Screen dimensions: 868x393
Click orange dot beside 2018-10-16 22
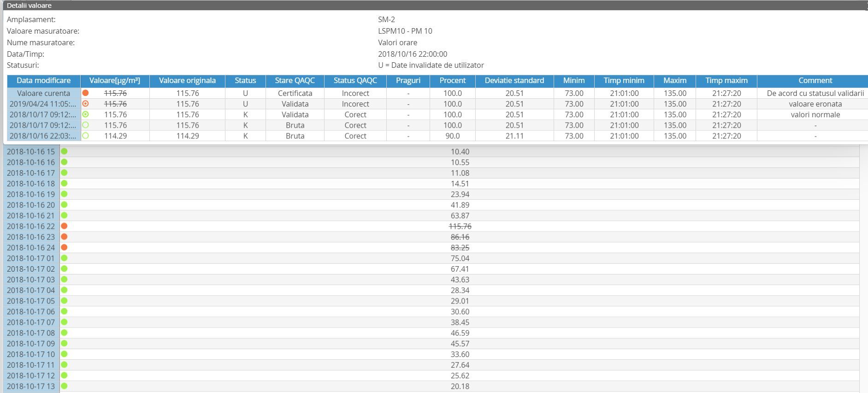tap(65, 226)
